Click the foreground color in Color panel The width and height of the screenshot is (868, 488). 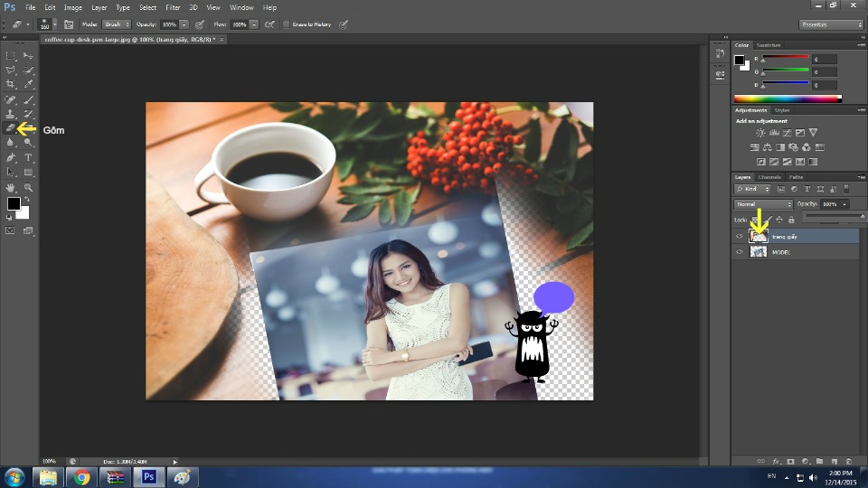click(739, 60)
